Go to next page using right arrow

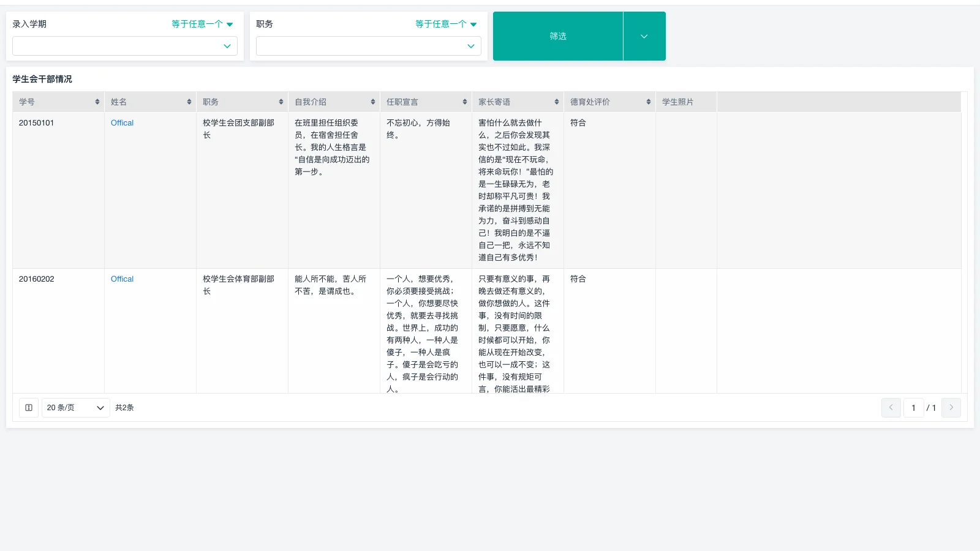[x=951, y=407]
